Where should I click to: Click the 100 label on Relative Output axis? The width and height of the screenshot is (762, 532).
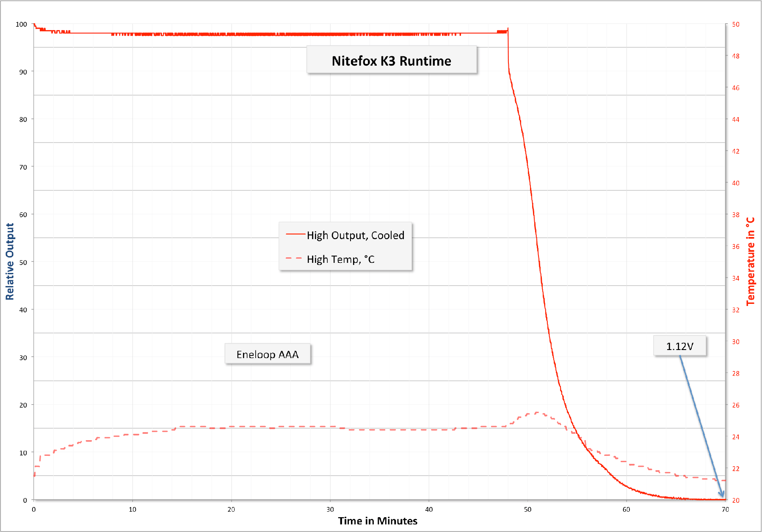21,25
